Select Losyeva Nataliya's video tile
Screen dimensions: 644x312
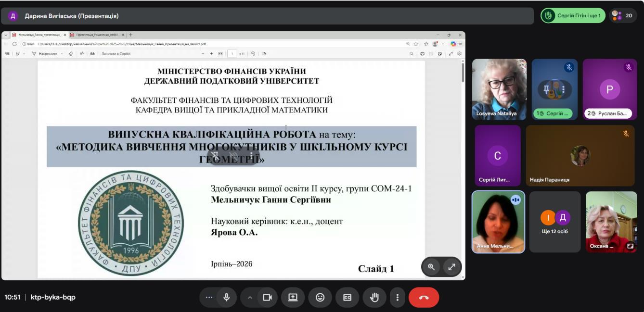coord(499,89)
